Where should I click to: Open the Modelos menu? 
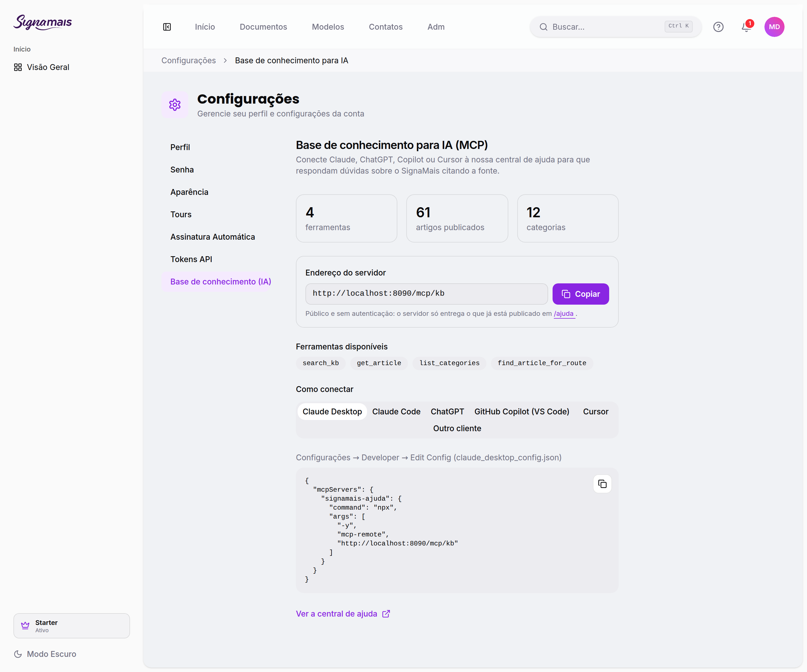click(328, 27)
